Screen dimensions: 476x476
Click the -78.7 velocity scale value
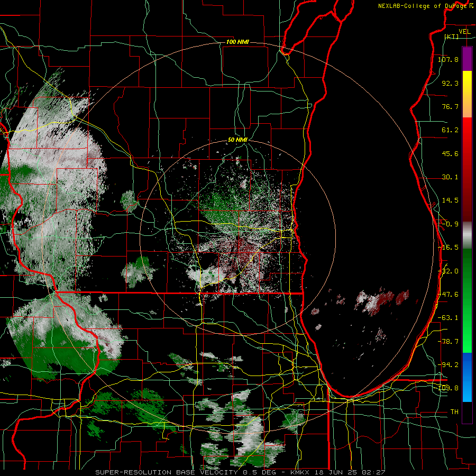click(x=448, y=342)
